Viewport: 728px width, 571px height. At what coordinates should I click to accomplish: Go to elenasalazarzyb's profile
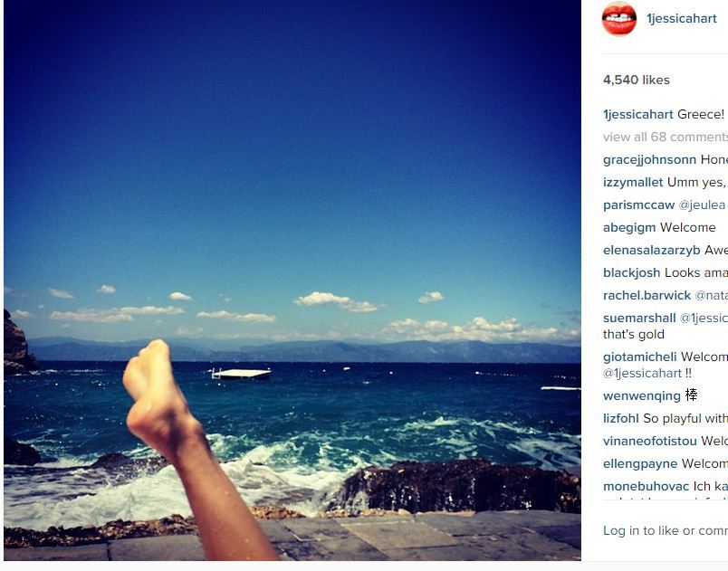point(651,250)
